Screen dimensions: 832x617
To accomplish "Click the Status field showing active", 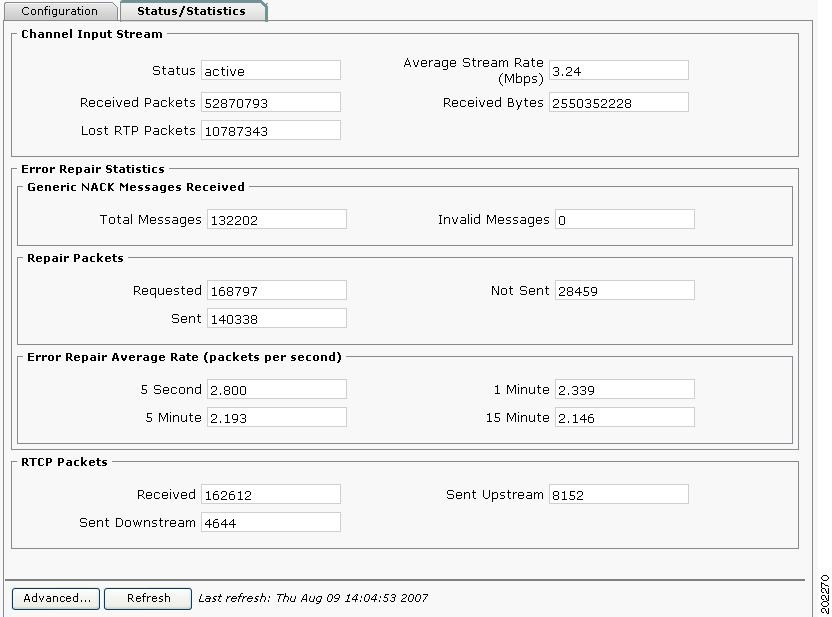I will (271, 71).
